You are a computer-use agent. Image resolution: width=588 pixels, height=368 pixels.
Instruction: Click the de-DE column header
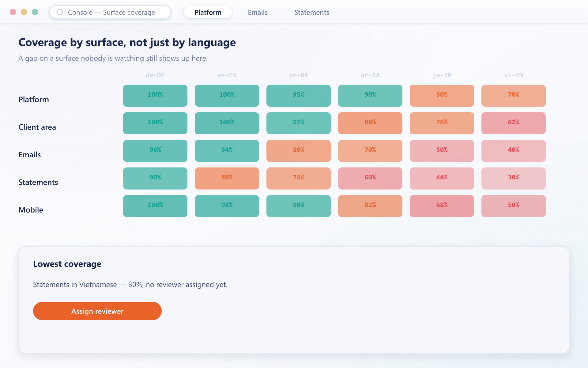[x=155, y=75]
